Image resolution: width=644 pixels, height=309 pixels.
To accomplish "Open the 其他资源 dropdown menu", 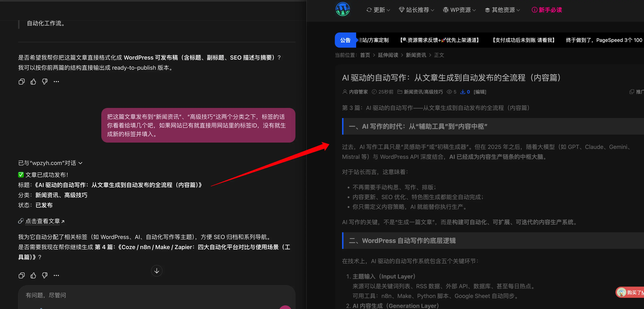I will [x=502, y=10].
